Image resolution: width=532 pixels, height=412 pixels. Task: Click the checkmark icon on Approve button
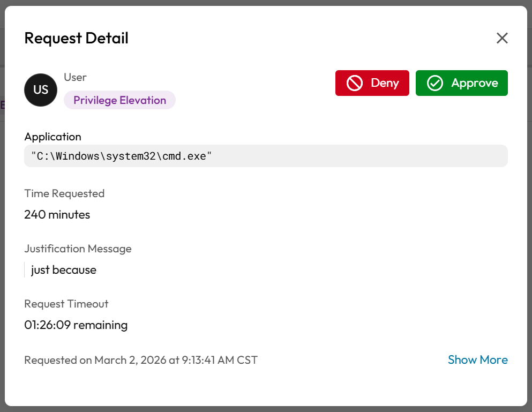(434, 83)
